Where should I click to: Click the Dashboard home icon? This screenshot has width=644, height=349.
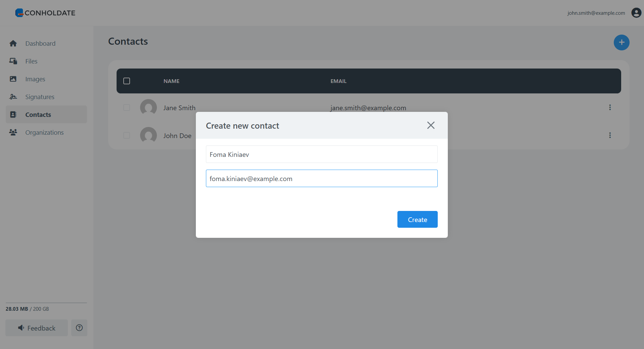(x=13, y=43)
